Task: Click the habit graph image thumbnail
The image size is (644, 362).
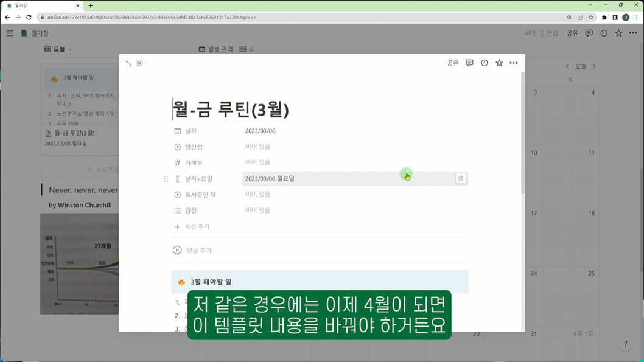Action: (80, 263)
